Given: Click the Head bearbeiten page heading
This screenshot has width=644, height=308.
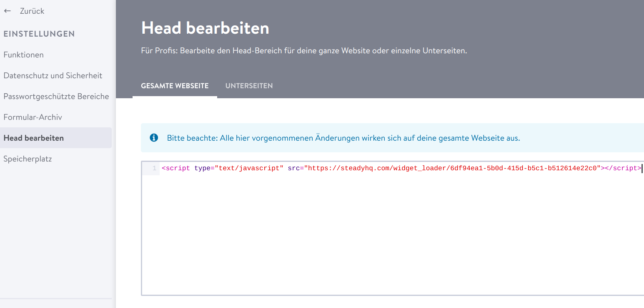Looking at the screenshot, I should click(x=205, y=28).
